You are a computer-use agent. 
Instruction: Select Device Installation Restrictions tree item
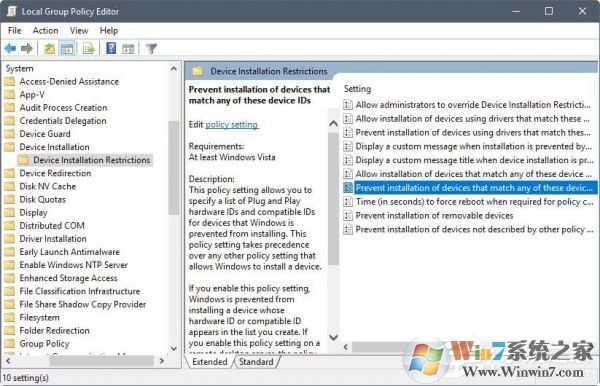click(x=91, y=160)
